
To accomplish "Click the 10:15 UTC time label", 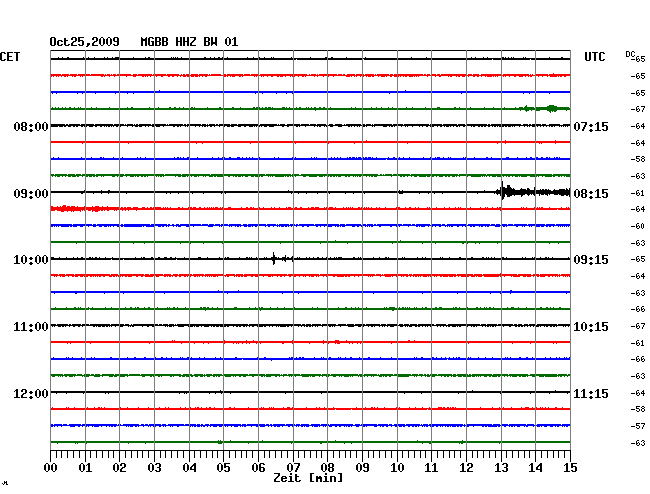I will [591, 327].
